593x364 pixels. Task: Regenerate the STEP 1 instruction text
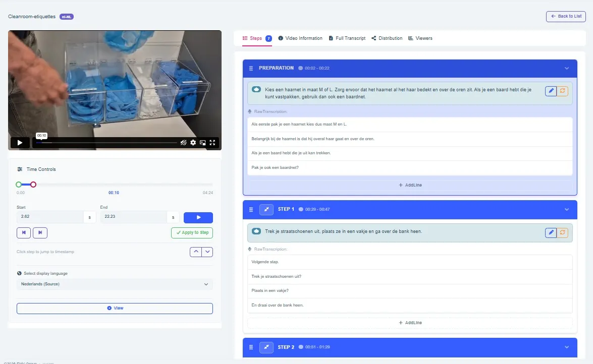(562, 232)
